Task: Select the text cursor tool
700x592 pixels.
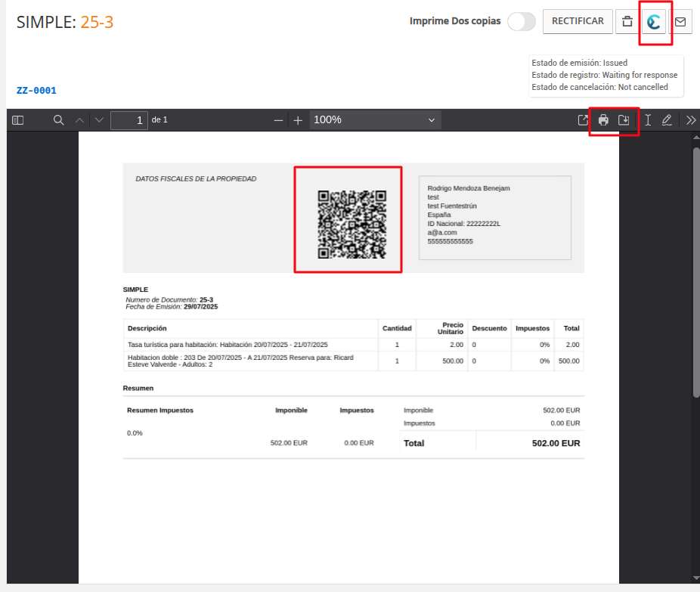Action: pyautogui.click(x=648, y=120)
